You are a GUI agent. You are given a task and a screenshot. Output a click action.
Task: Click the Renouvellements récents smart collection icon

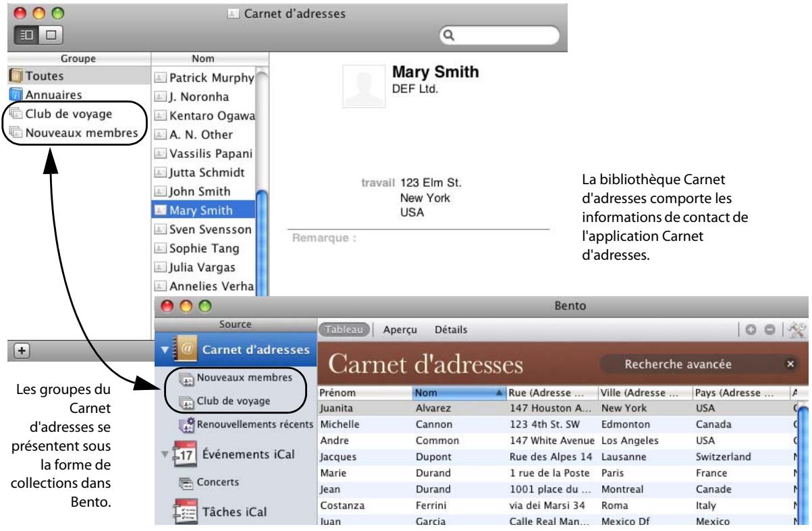click(x=186, y=425)
